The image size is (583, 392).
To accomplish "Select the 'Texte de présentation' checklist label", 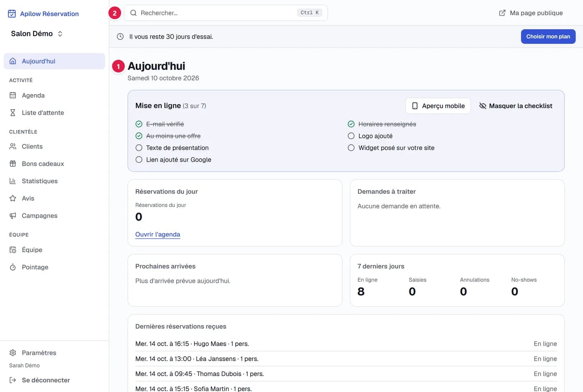I will [x=177, y=148].
